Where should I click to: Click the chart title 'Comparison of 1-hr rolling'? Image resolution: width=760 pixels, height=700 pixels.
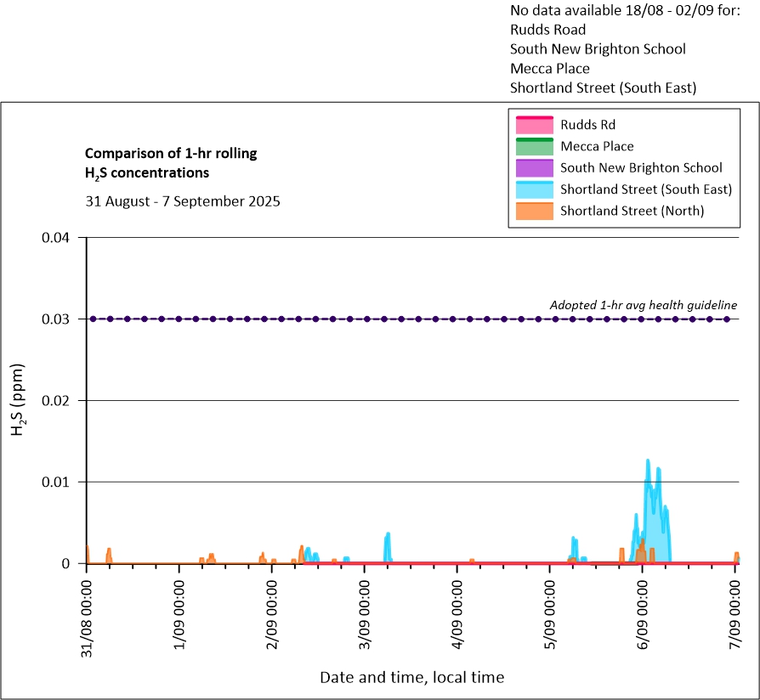point(171,154)
